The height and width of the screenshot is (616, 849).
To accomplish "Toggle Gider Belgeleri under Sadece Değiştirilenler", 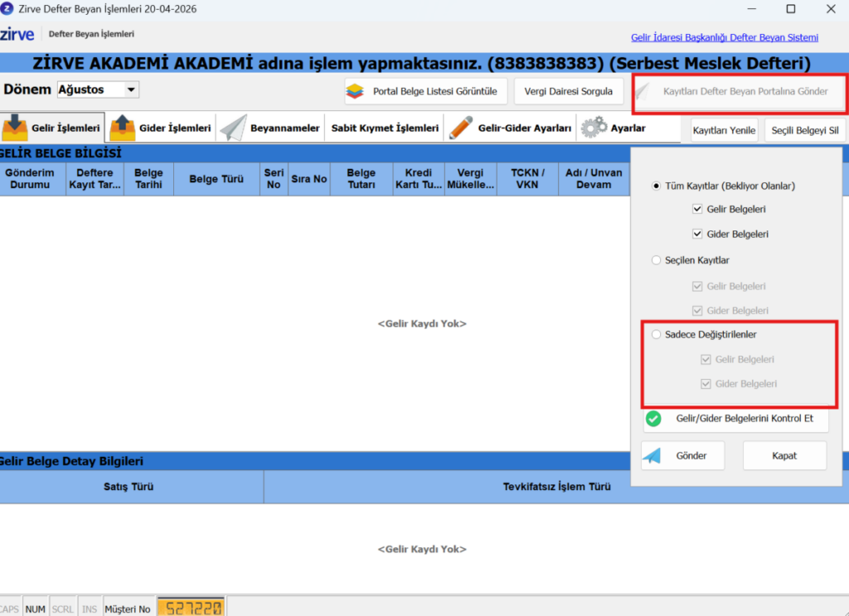I will tap(706, 384).
